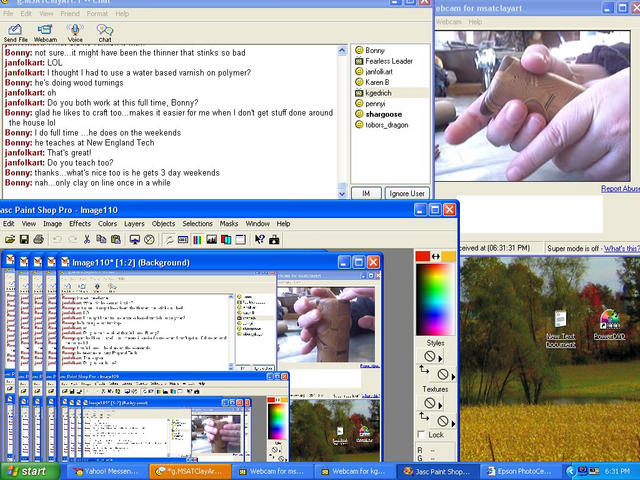The image size is (640, 480).
Task: Toggle the layer palette icon
Action: (x=226, y=240)
